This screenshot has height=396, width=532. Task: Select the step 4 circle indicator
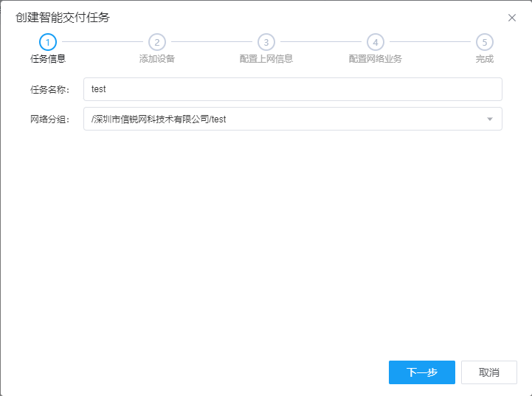pos(376,42)
